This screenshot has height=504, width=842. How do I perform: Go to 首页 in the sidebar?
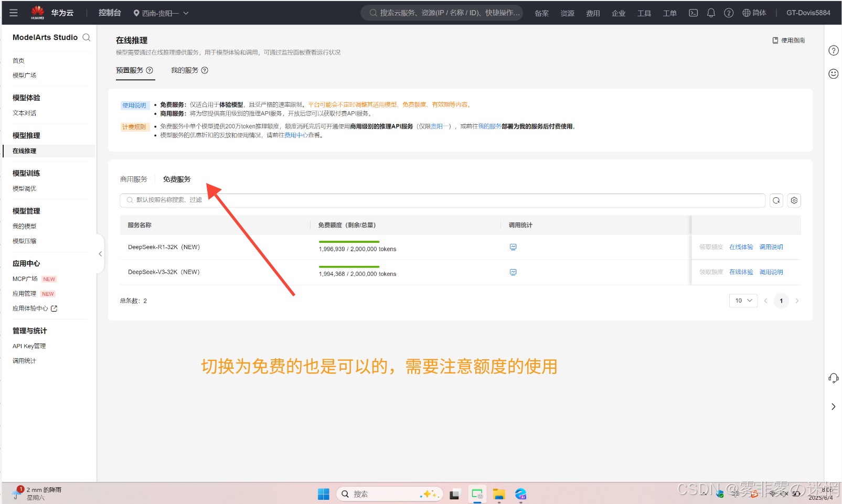[x=18, y=61]
